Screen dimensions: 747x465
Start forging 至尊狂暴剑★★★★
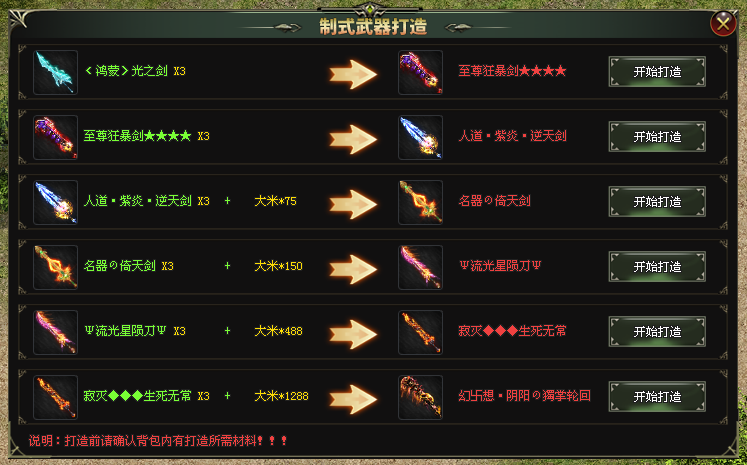click(x=657, y=71)
